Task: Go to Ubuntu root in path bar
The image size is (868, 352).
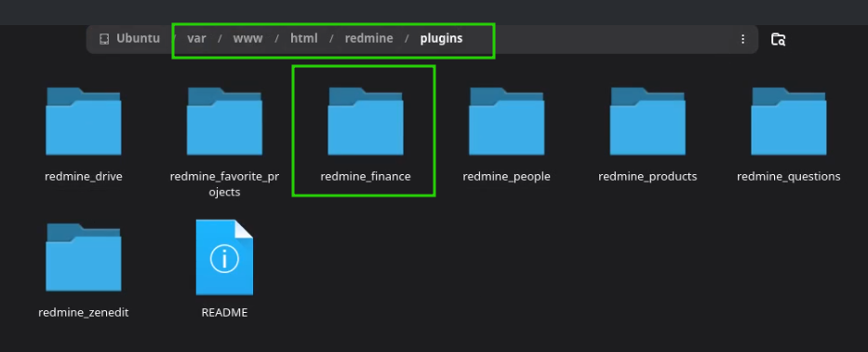Action: click(138, 39)
